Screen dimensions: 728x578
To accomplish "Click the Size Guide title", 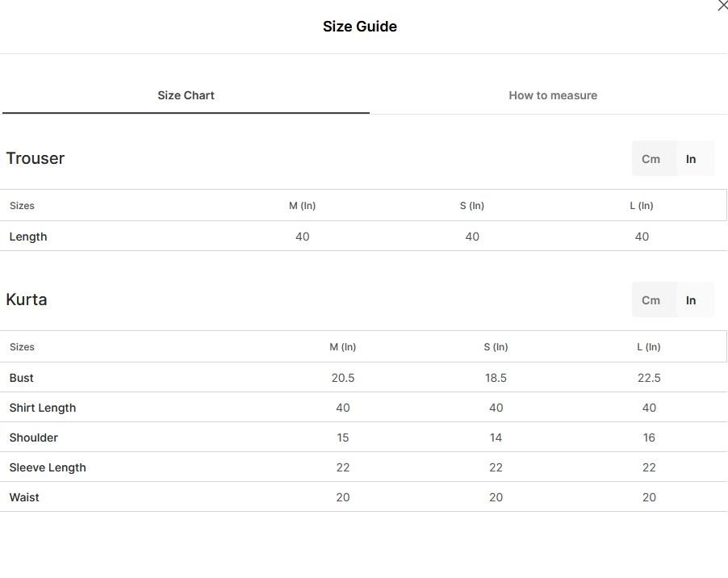I will click(x=360, y=27).
